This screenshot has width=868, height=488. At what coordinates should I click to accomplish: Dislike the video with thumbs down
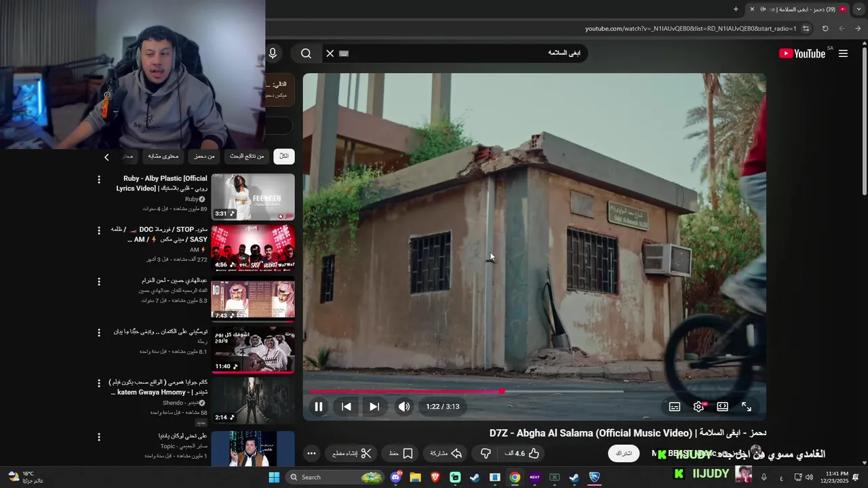[x=486, y=453]
